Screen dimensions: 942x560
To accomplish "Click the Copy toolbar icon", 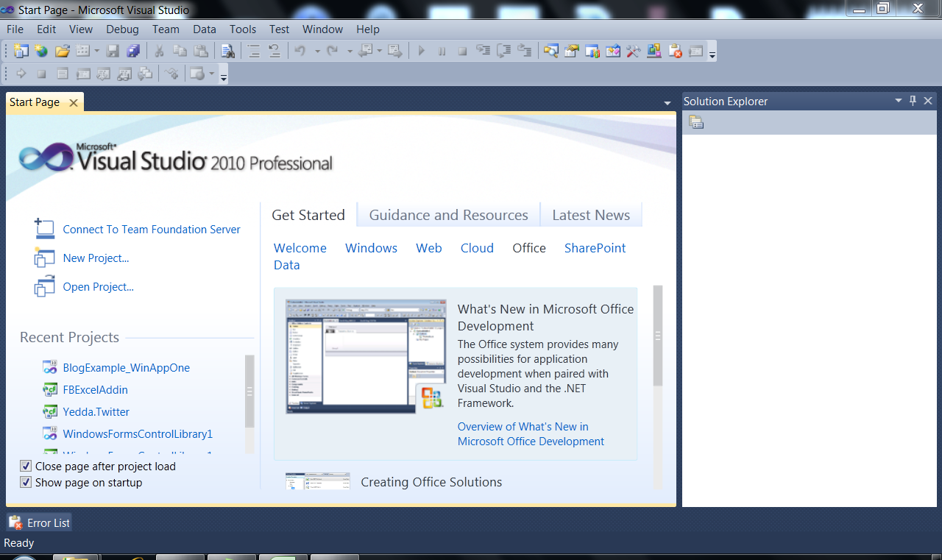I will pos(180,51).
